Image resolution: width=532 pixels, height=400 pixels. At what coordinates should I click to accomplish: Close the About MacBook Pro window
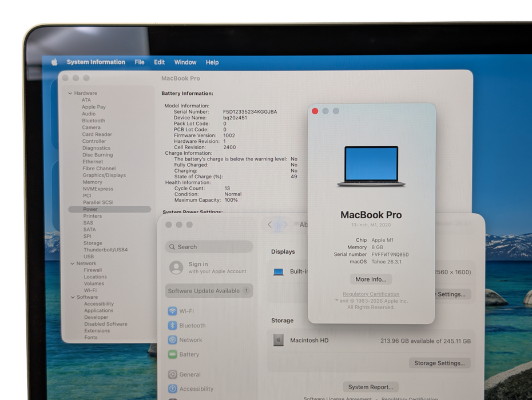315,111
